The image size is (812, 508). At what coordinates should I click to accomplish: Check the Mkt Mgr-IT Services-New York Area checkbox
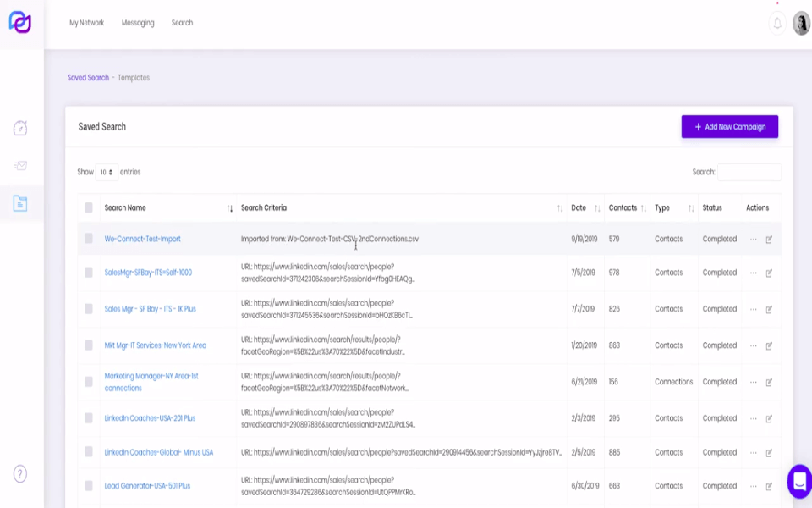[89, 345]
